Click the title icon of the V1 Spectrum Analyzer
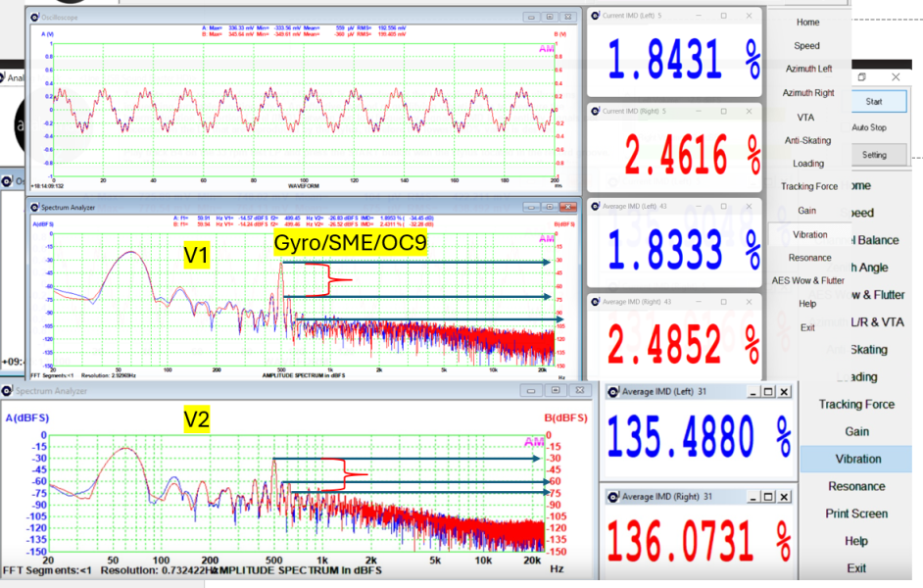The image size is (923, 588). tap(34, 208)
